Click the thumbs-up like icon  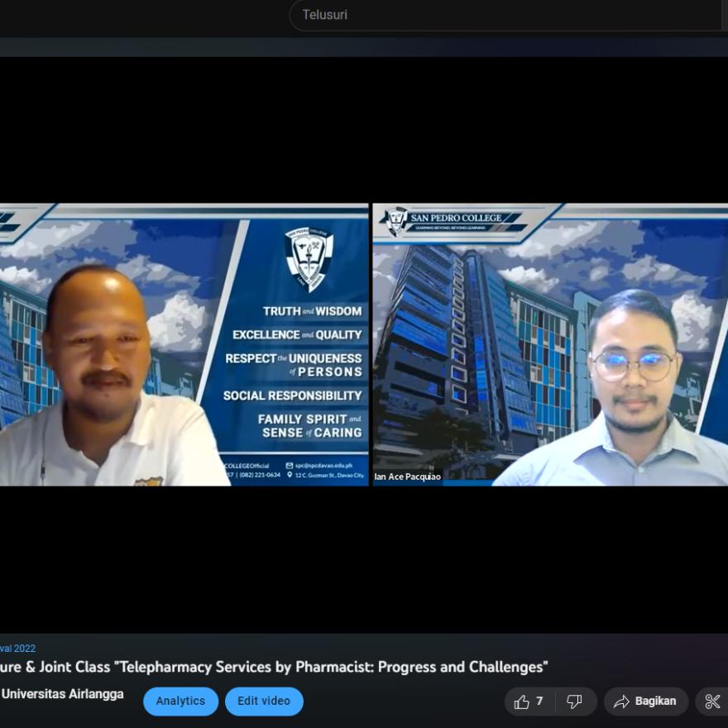(x=521, y=702)
